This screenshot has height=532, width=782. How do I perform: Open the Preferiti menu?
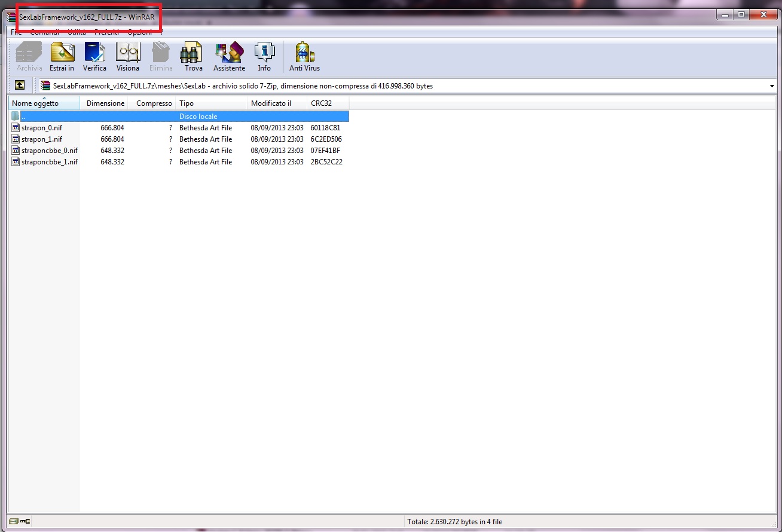[107, 32]
